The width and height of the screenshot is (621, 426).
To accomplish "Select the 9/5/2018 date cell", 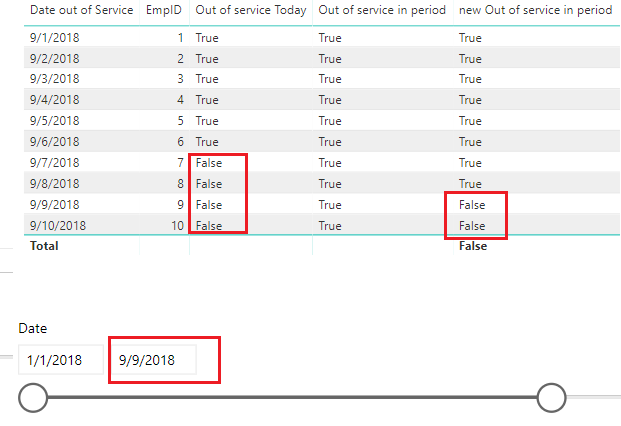I will tap(55, 121).
